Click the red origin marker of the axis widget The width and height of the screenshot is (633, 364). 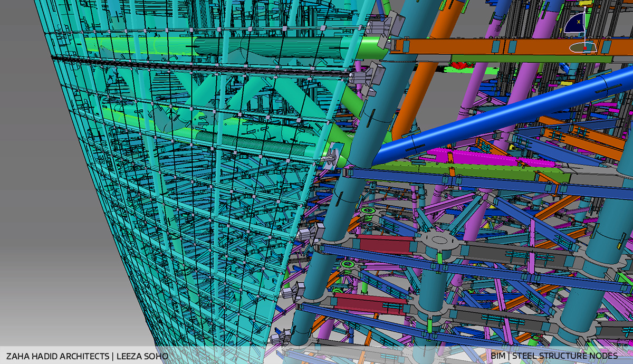click(585, 48)
